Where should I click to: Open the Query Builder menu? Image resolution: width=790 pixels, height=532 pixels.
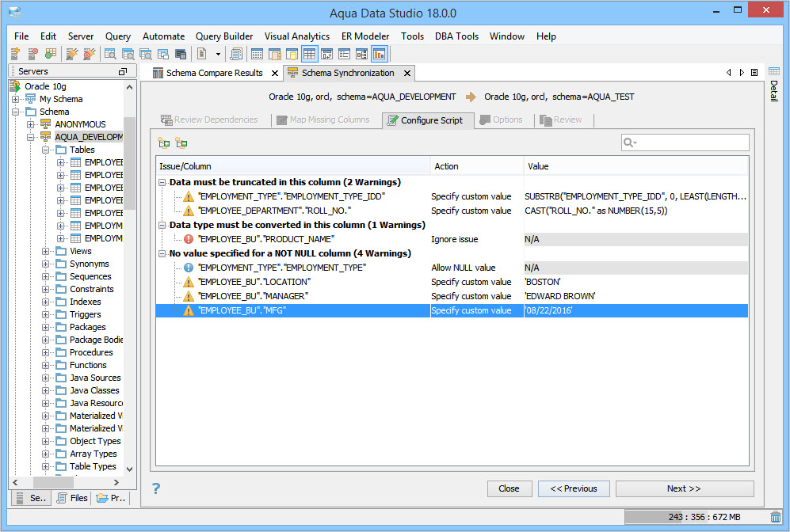(224, 36)
